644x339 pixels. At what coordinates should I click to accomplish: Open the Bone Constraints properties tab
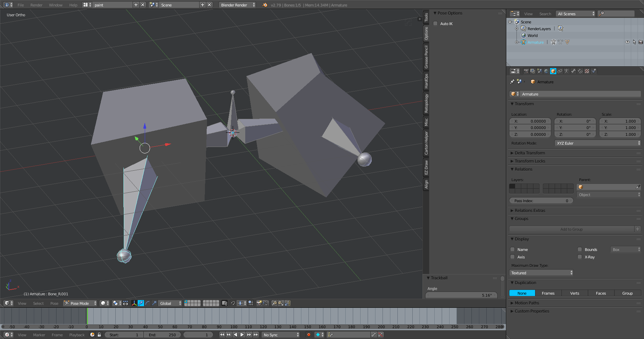(x=580, y=71)
